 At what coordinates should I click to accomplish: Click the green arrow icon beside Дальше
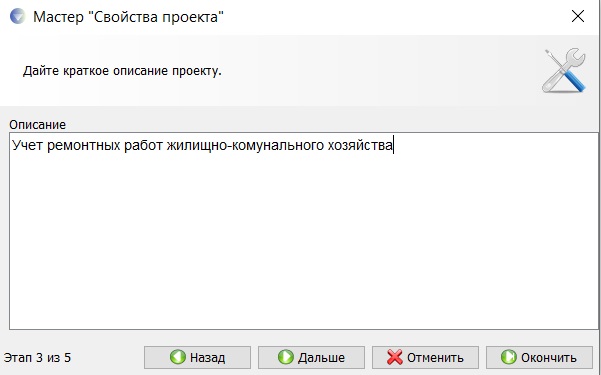click(286, 357)
